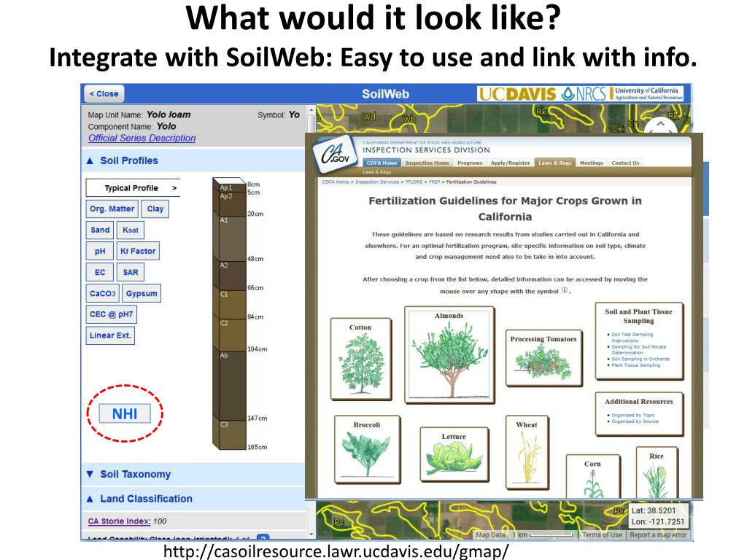
Task: Close the SoilWeb detail panel
Action: click(104, 94)
